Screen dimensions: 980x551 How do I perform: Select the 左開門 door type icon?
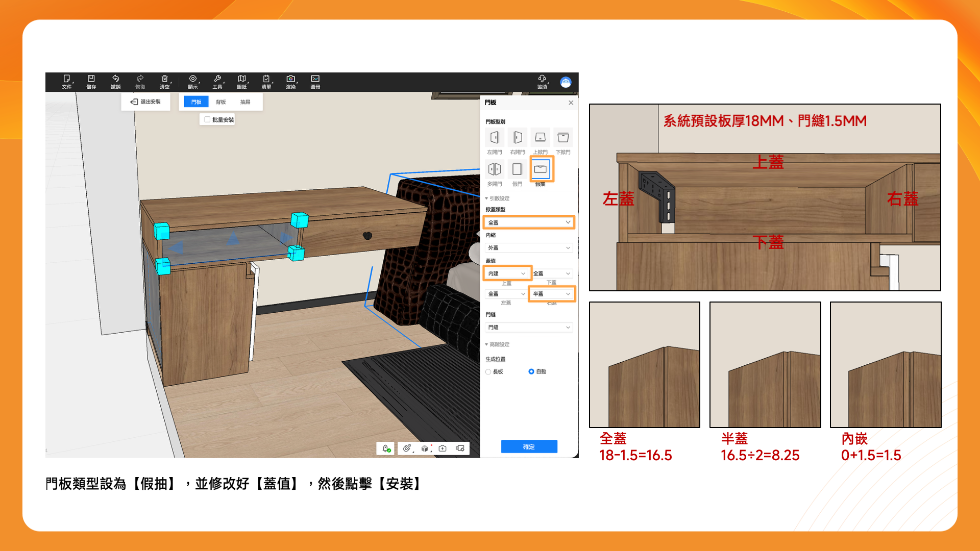(x=494, y=138)
